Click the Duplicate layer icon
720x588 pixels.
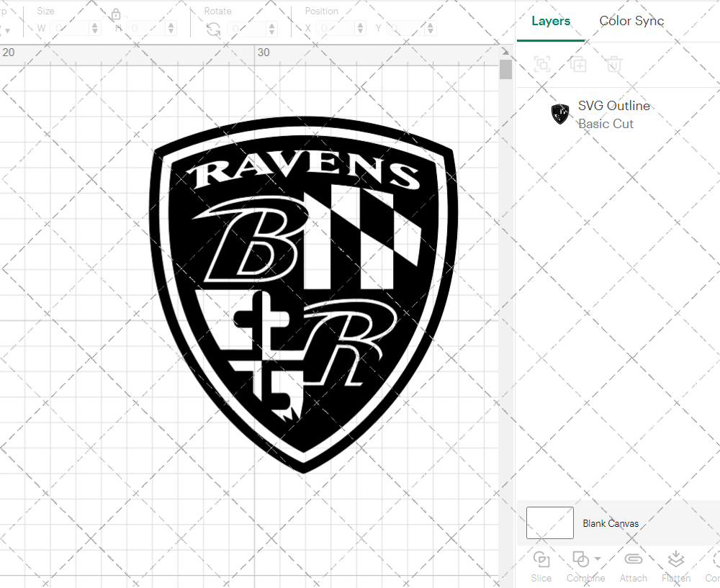pyautogui.click(x=577, y=65)
